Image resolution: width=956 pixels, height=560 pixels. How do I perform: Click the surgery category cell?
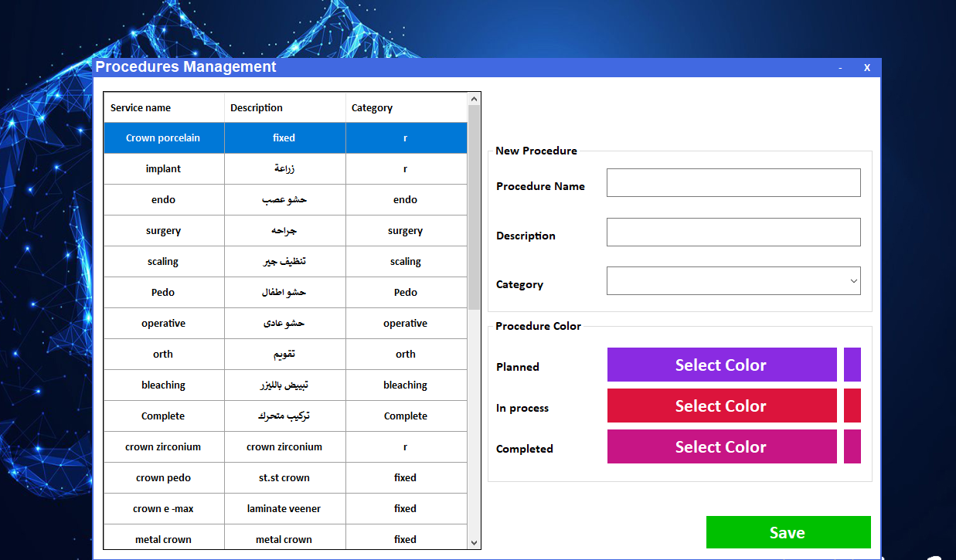(x=407, y=231)
